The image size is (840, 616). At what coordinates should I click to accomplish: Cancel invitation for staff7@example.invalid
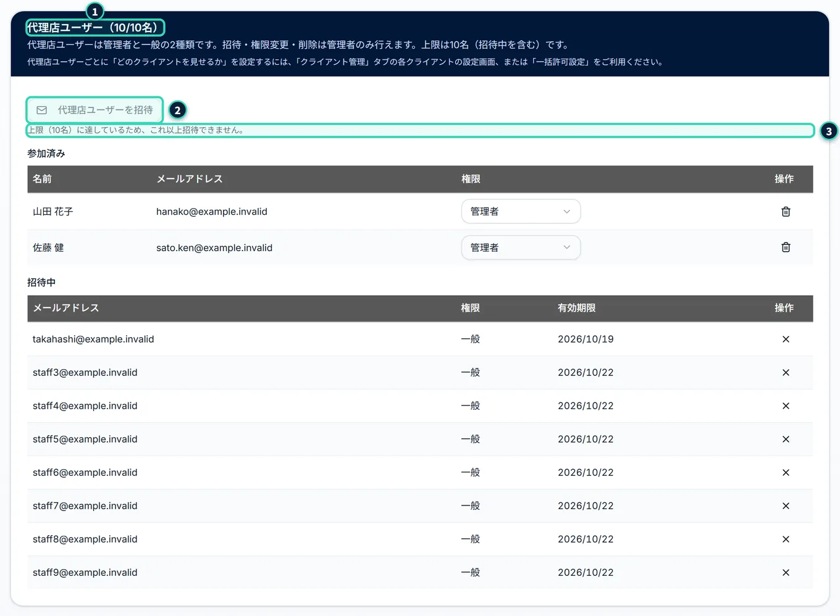786,506
